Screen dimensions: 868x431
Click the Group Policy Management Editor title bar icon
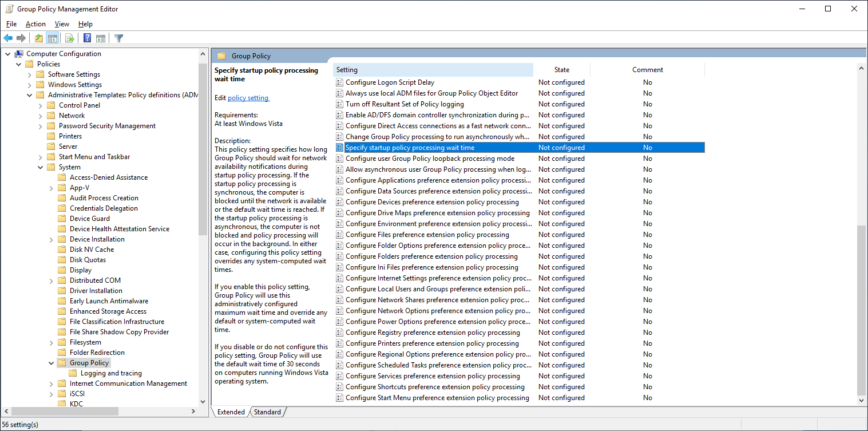[x=9, y=9]
